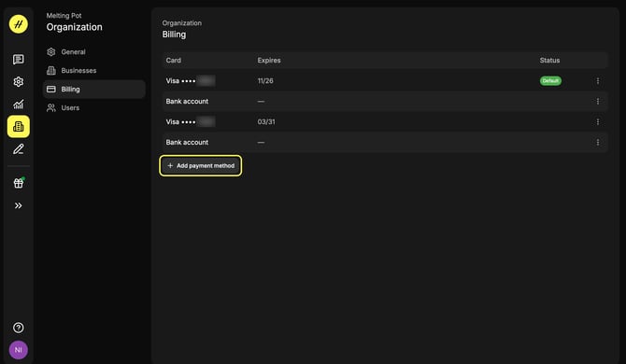Open options menu for Visa expiring 11/26

(598, 81)
